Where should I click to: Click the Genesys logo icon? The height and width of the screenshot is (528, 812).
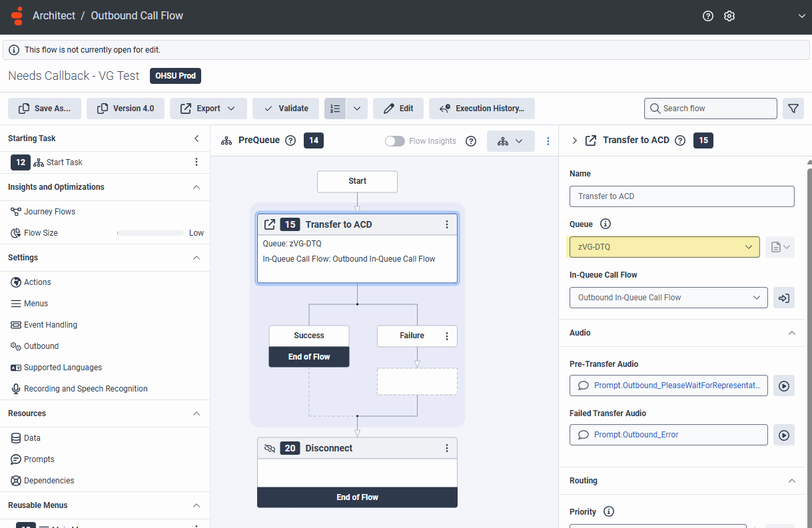17,15
